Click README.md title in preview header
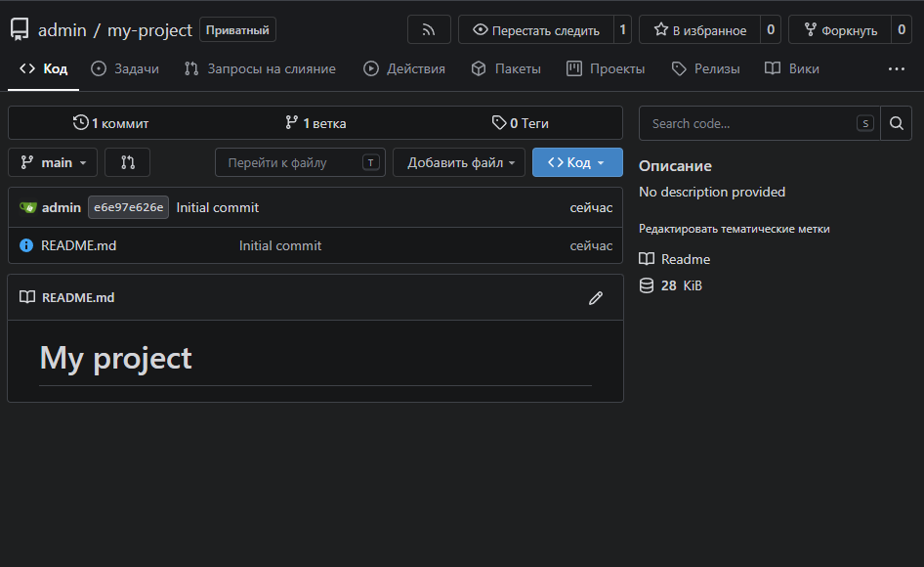Screen dimensions: 924x567 point(78,297)
